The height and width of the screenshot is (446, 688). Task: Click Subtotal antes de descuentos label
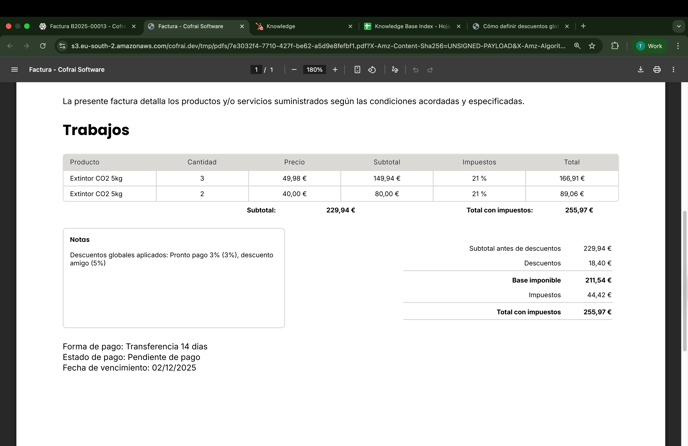(515, 248)
